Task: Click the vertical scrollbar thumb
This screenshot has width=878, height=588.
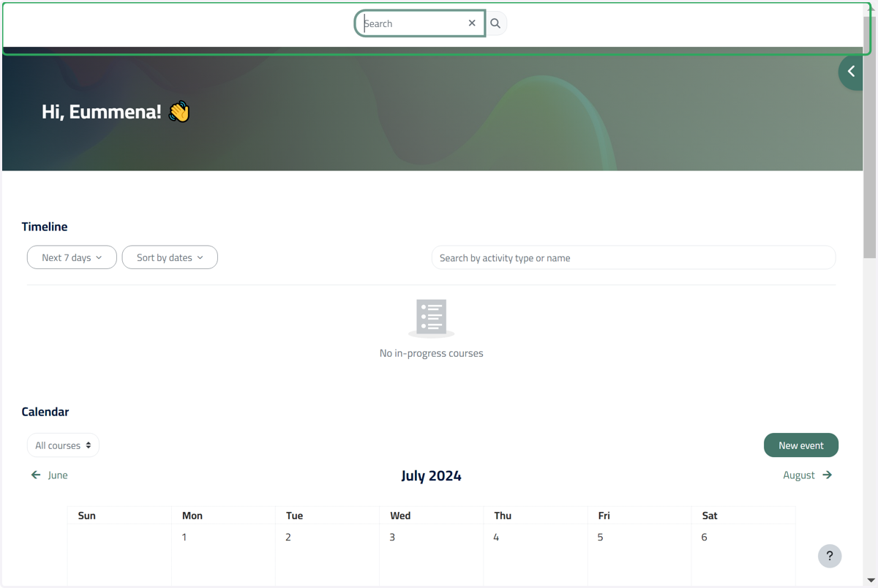Action: (870, 137)
